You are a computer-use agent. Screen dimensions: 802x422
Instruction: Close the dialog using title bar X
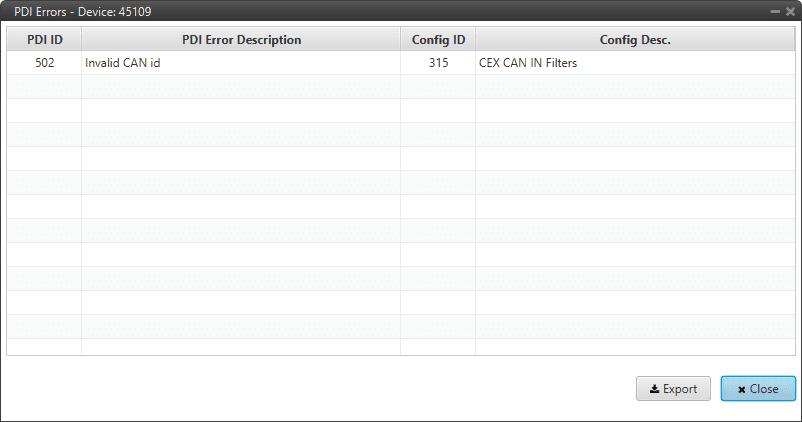pyautogui.click(x=789, y=10)
